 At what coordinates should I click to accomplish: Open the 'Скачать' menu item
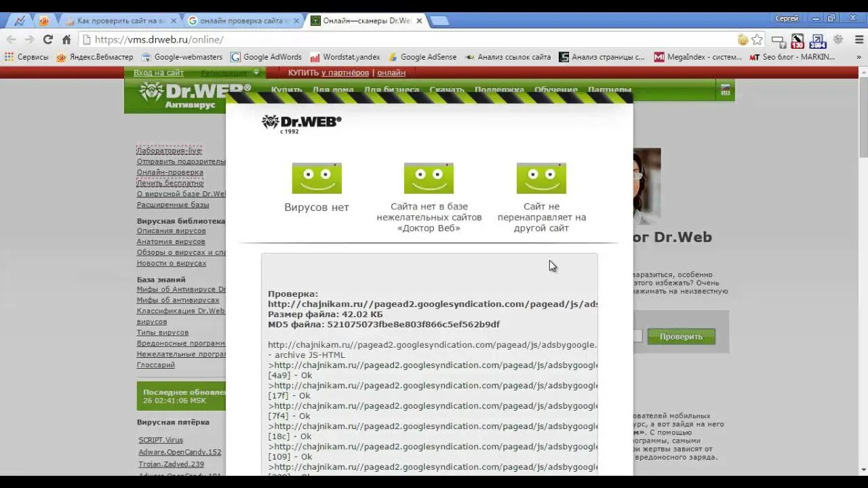pyautogui.click(x=447, y=89)
